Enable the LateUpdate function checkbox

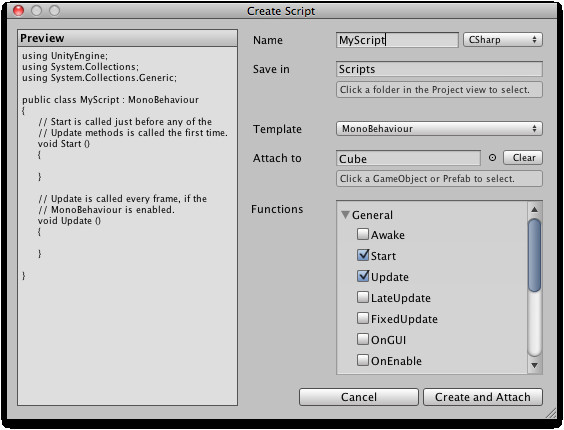[x=363, y=297]
